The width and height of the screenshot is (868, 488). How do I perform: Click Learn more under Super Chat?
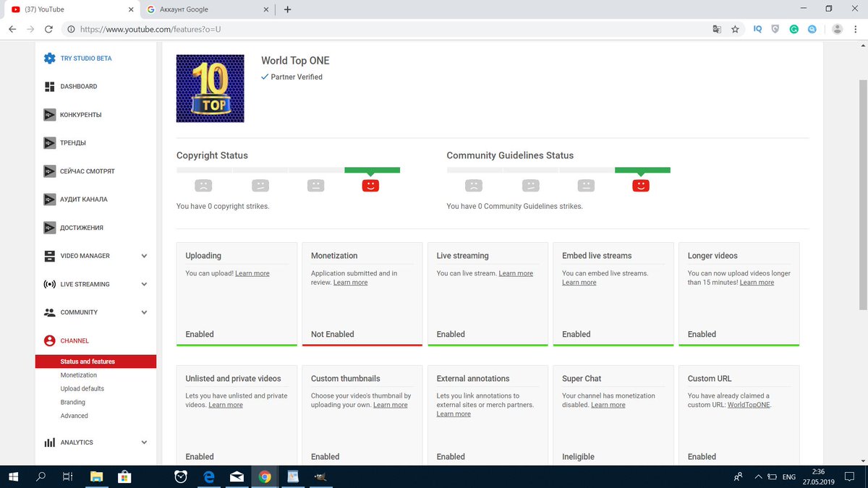[608, 405]
